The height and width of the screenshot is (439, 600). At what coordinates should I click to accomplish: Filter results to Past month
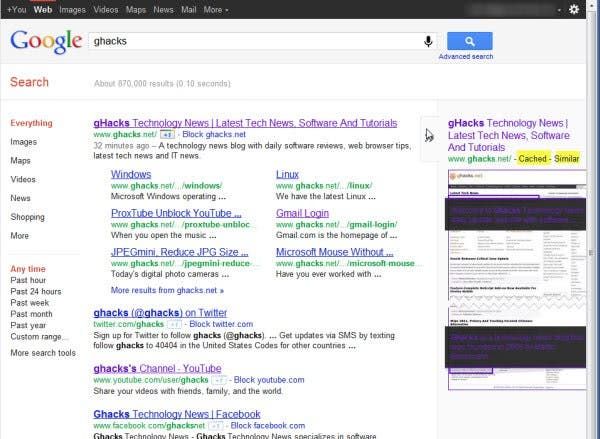click(x=31, y=314)
